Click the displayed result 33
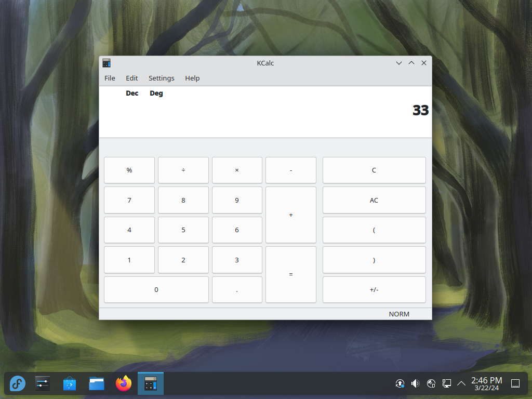 420,110
